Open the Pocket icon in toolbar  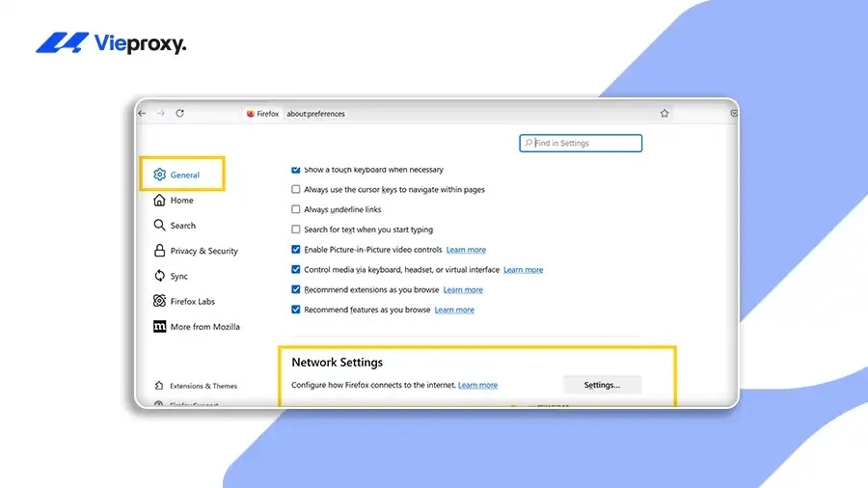(x=734, y=114)
